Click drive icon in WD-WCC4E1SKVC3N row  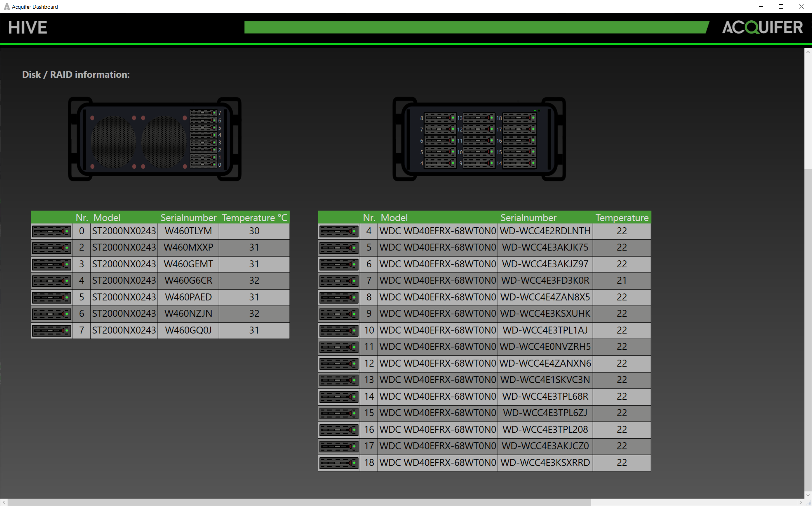pyautogui.click(x=339, y=380)
